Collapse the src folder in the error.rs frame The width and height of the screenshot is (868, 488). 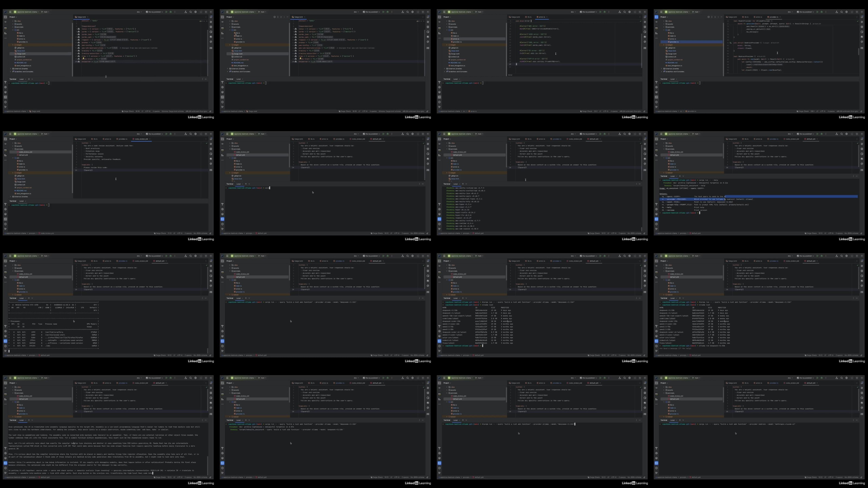[447, 30]
